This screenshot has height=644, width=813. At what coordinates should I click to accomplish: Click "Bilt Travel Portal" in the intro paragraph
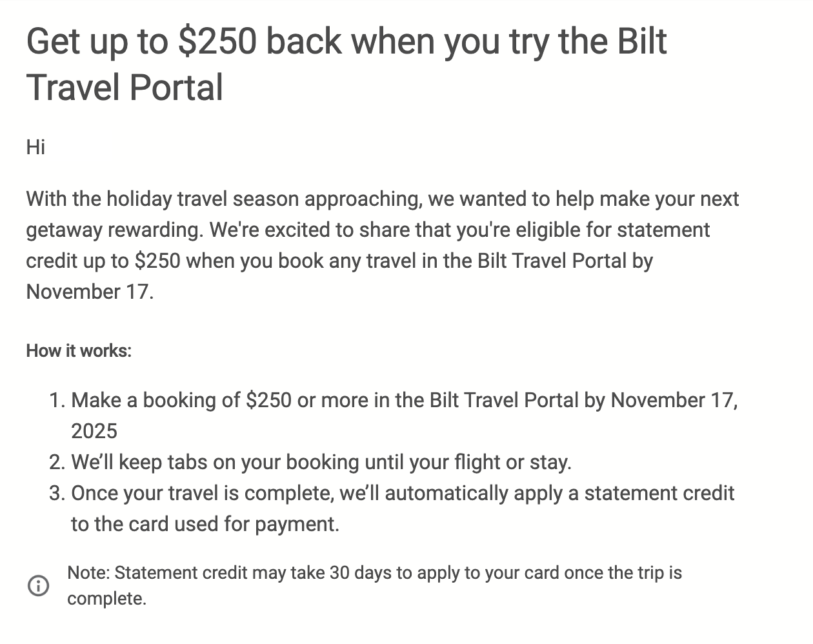point(551,261)
